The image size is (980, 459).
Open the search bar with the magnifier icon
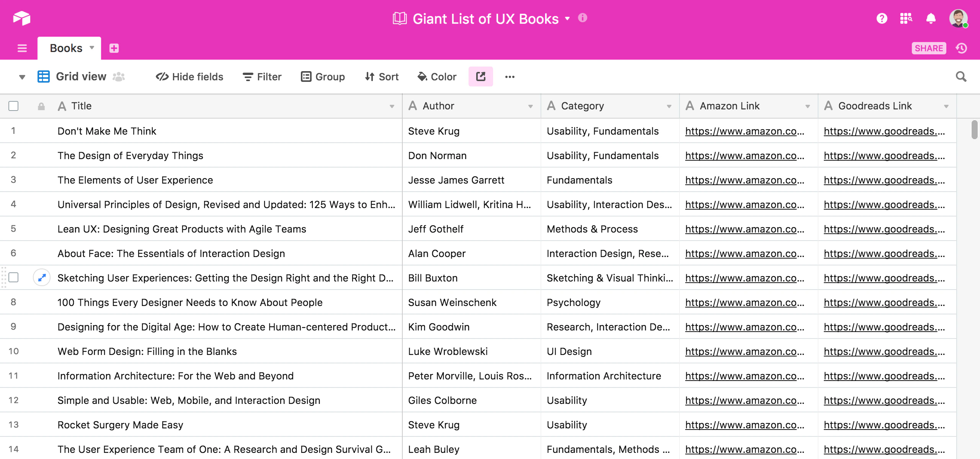pos(961,76)
